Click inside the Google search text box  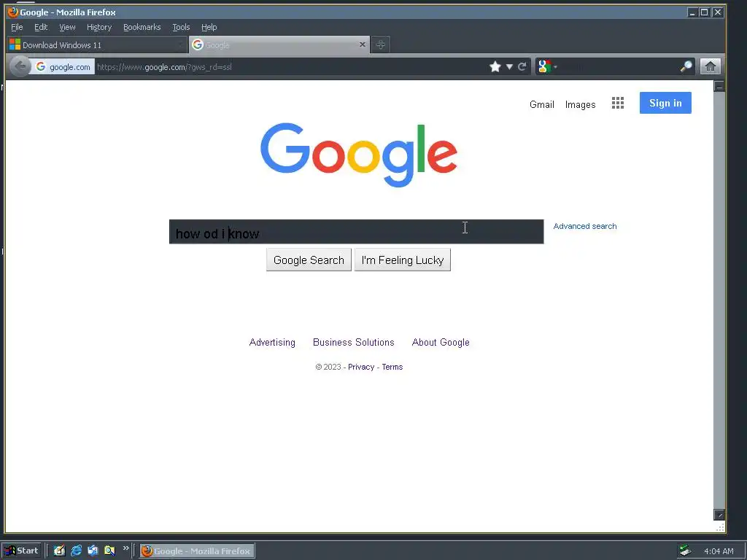point(356,232)
